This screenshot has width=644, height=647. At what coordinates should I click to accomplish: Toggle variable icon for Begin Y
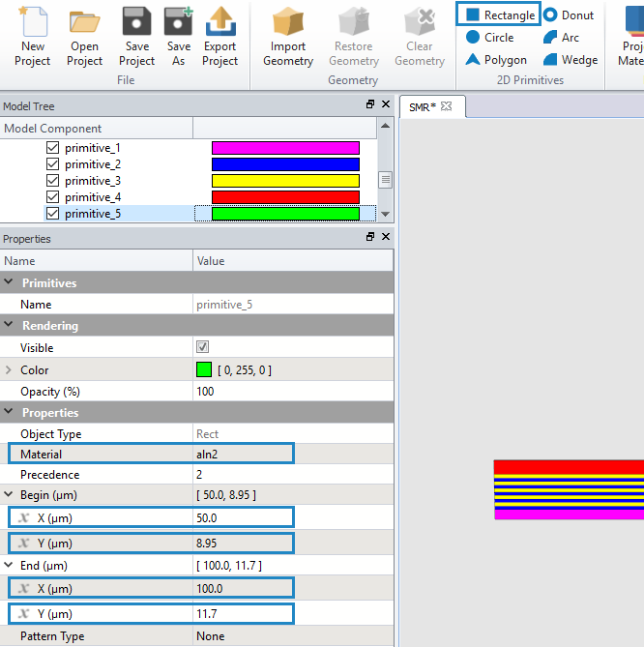24,543
